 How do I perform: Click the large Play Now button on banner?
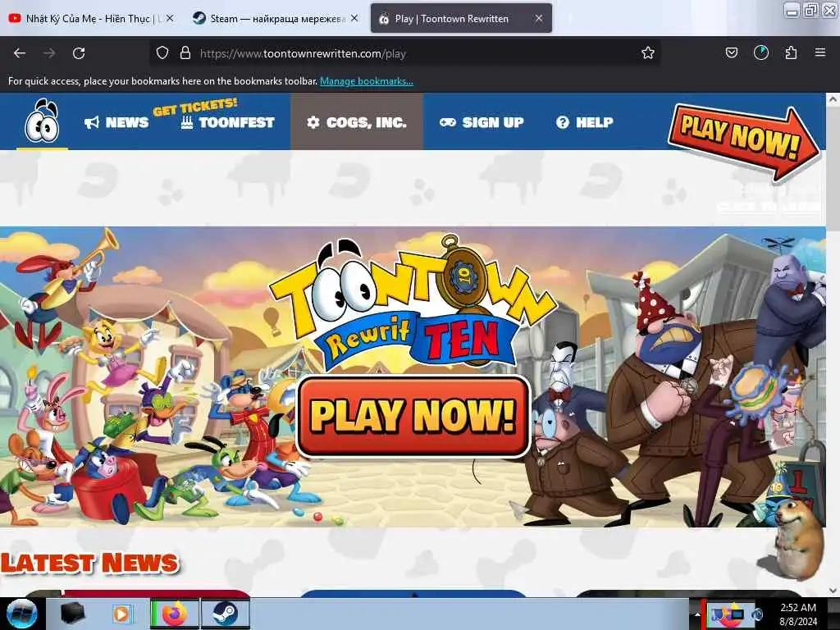pyautogui.click(x=413, y=417)
